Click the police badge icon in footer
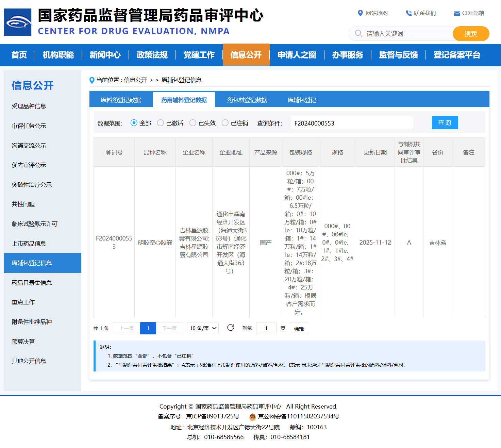 252,417
